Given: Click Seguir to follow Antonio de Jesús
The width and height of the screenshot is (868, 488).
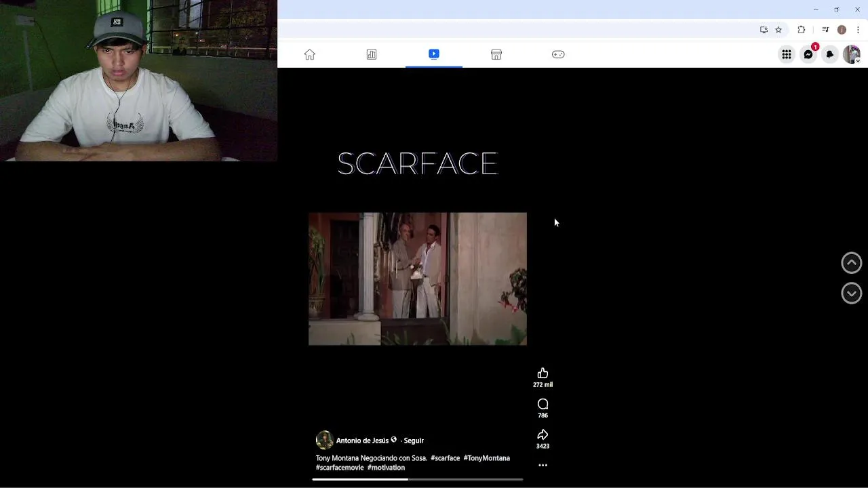Looking at the screenshot, I should [414, 441].
